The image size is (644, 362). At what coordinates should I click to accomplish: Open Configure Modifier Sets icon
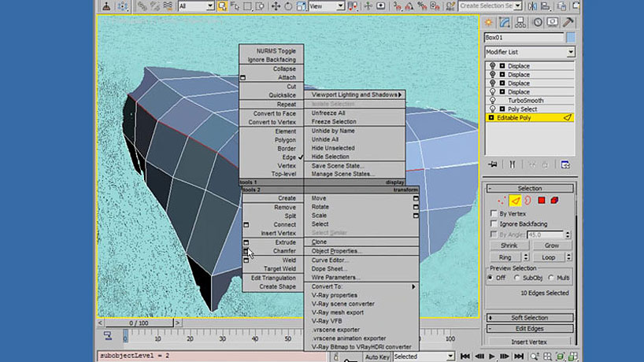pyautogui.click(x=565, y=164)
